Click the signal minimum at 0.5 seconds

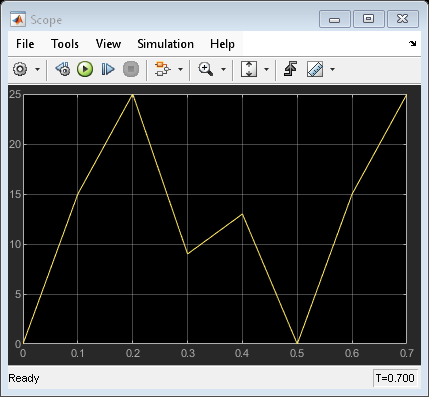[x=297, y=343]
